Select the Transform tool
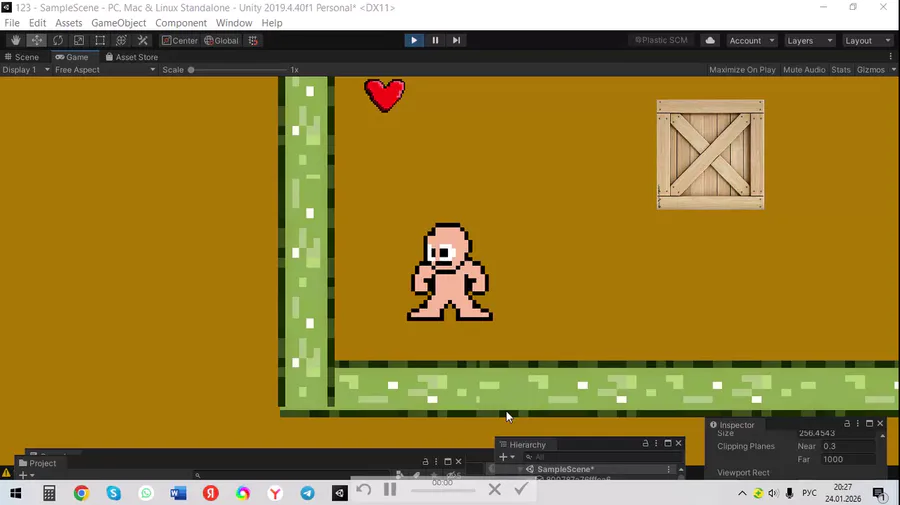Screen dimensions: 900x505 point(121,40)
